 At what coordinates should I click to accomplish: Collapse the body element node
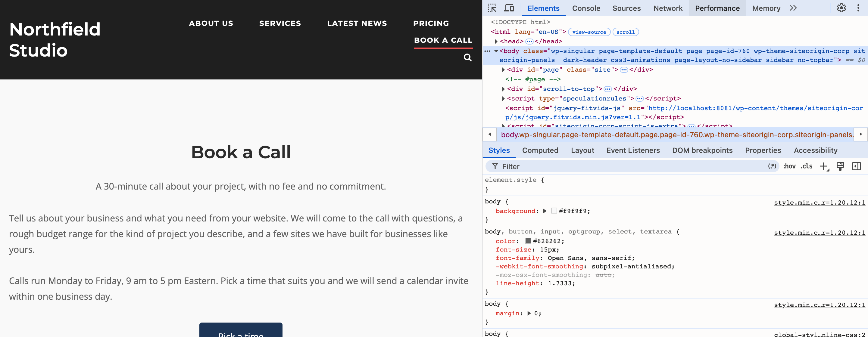(496, 51)
